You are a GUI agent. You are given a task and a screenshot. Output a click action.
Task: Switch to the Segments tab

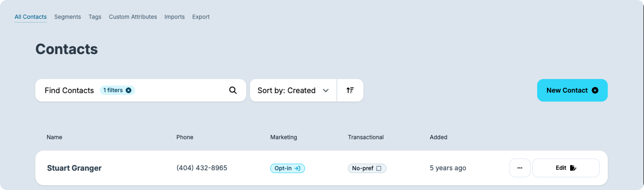tap(68, 17)
